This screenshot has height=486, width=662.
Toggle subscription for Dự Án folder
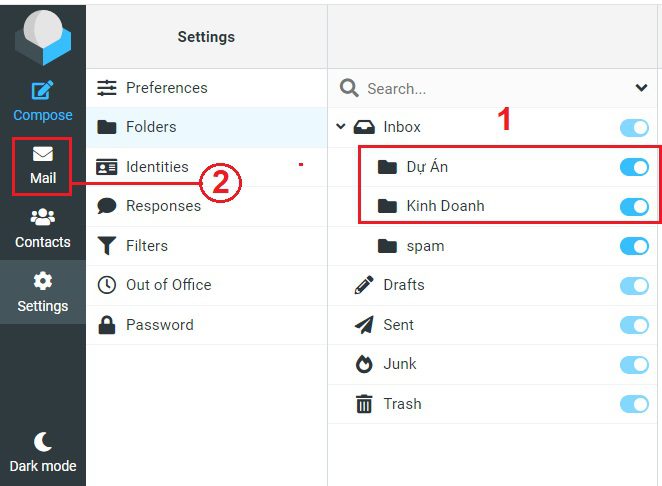tap(634, 167)
